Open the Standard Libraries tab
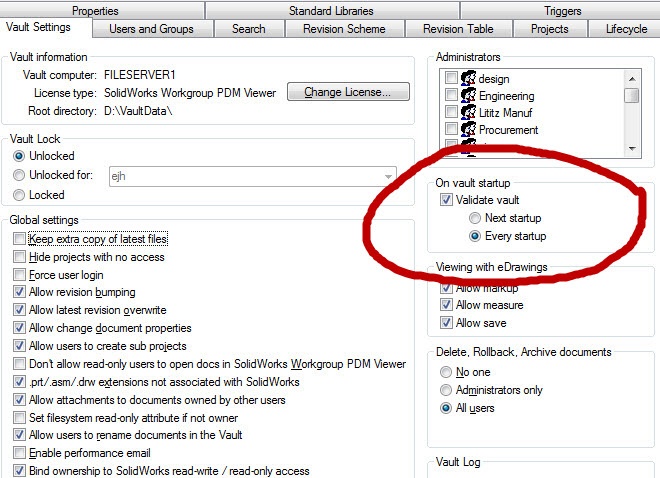The height and width of the screenshot is (478, 660). (x=331, y=11)
